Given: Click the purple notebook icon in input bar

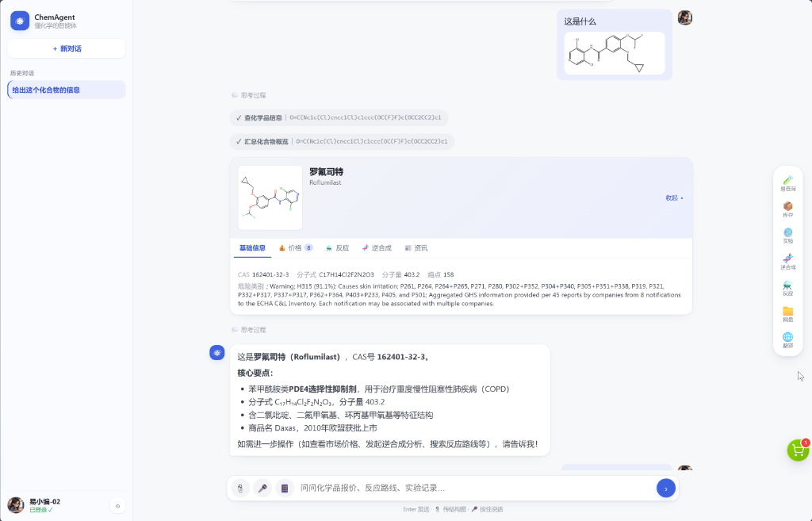Looking at the screenshot, I should tap(285, 488).
